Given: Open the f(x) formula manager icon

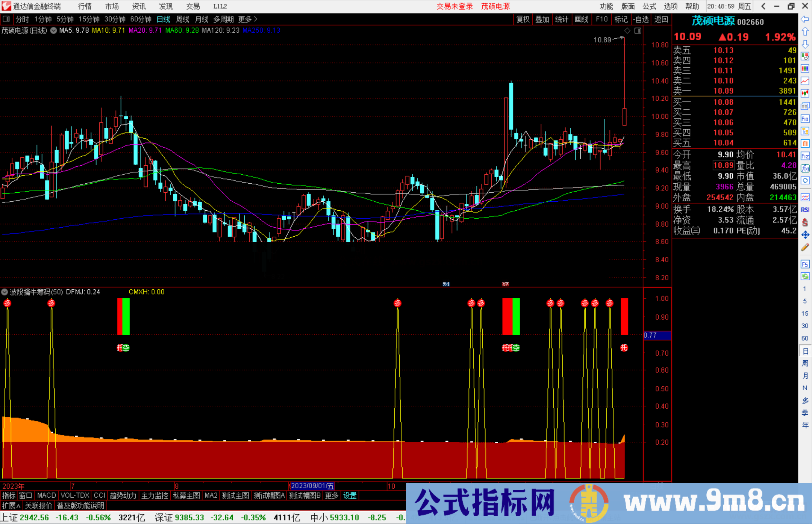Looking at the screenshot, I should 805,168.
